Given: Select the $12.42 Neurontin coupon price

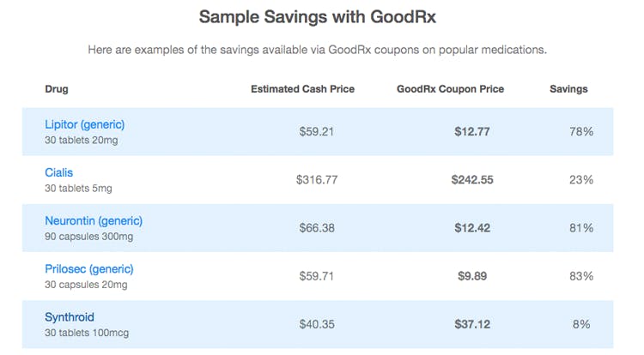Looking at the screenshot, I should point(472,228).
